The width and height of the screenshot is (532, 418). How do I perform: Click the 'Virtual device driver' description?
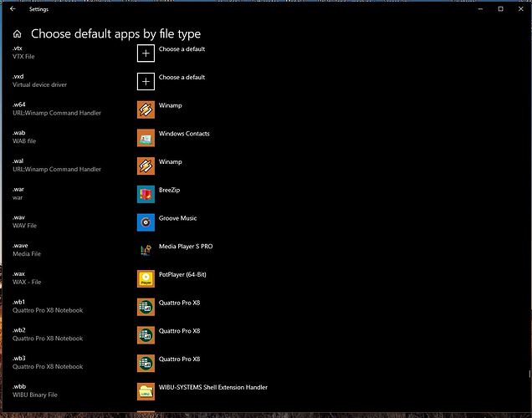tap(39, 84)
